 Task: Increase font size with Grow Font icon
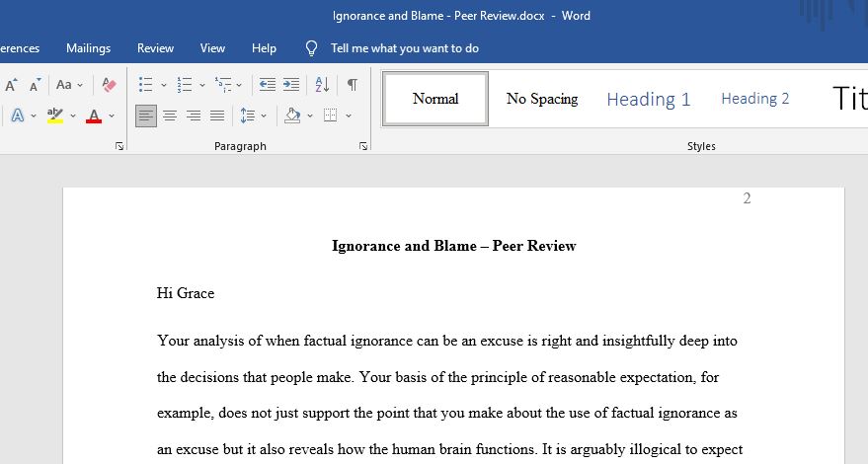[11, 85]
